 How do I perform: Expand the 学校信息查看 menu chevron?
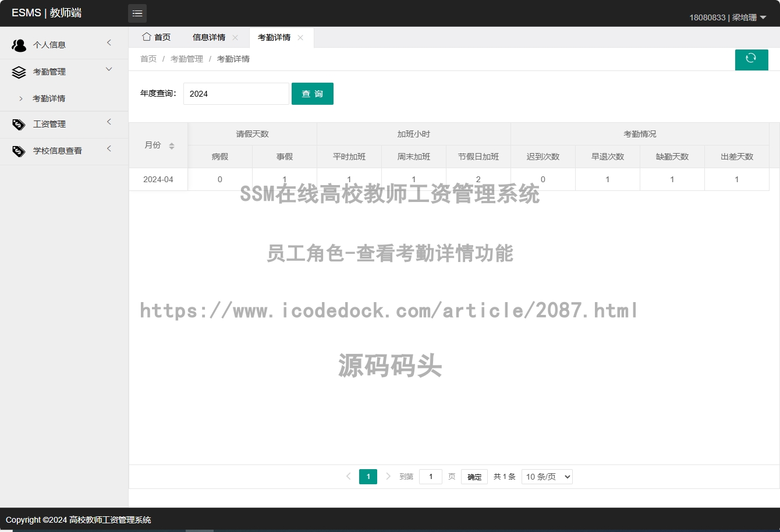109,148
